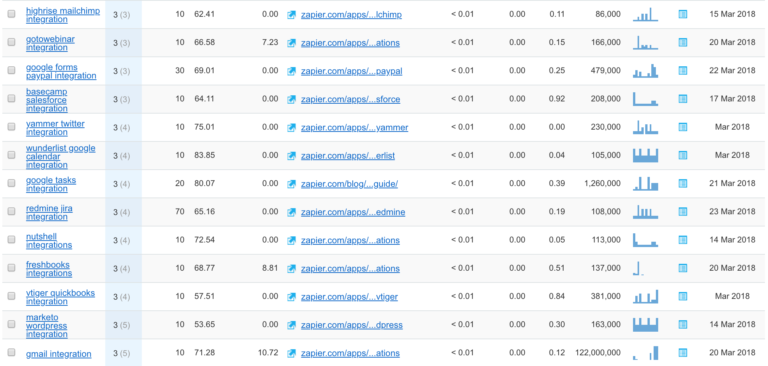The image size is (768, 366).
Task: Open URL zapier.com/apps/...lchimp
Action: 351,15
